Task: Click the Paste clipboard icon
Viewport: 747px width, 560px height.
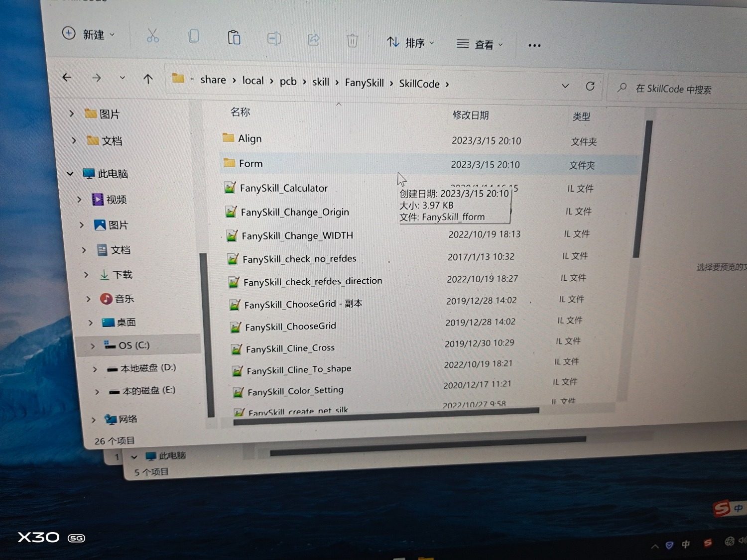Action: pos(234,37)
